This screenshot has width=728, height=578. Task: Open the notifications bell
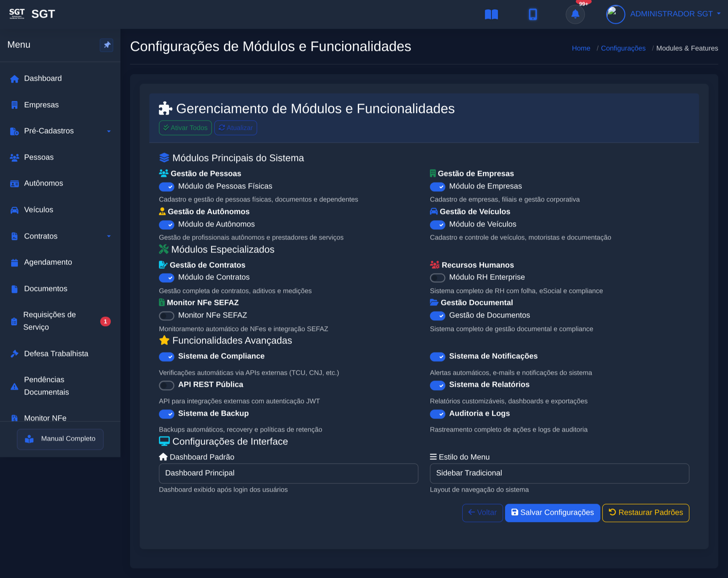click(575, 15)
